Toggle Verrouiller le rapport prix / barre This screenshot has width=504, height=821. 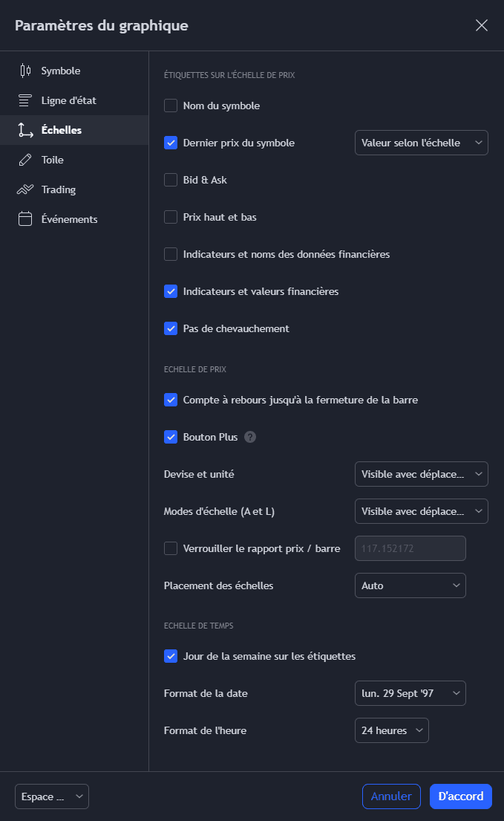[x=171, y=548]
